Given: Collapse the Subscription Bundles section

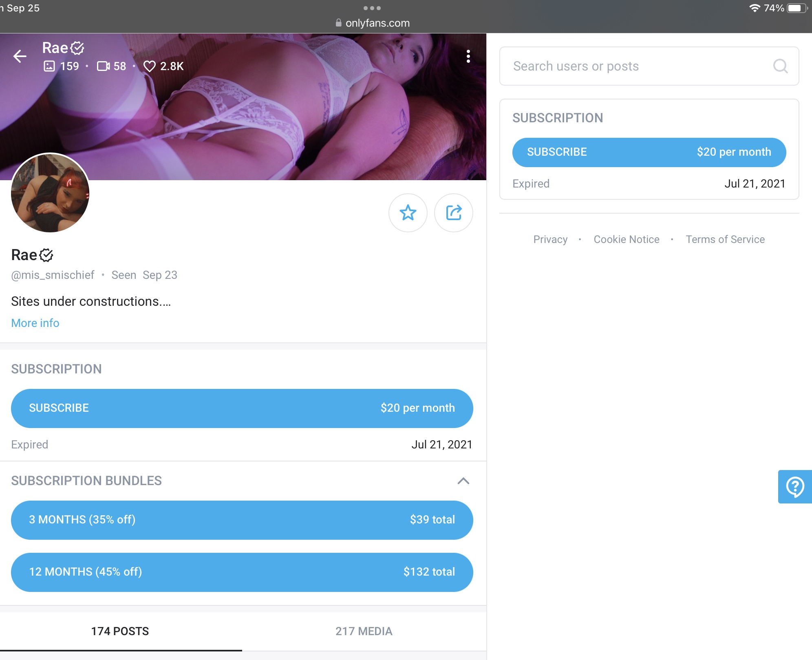Looking at the screenshot, I should 463,481.
